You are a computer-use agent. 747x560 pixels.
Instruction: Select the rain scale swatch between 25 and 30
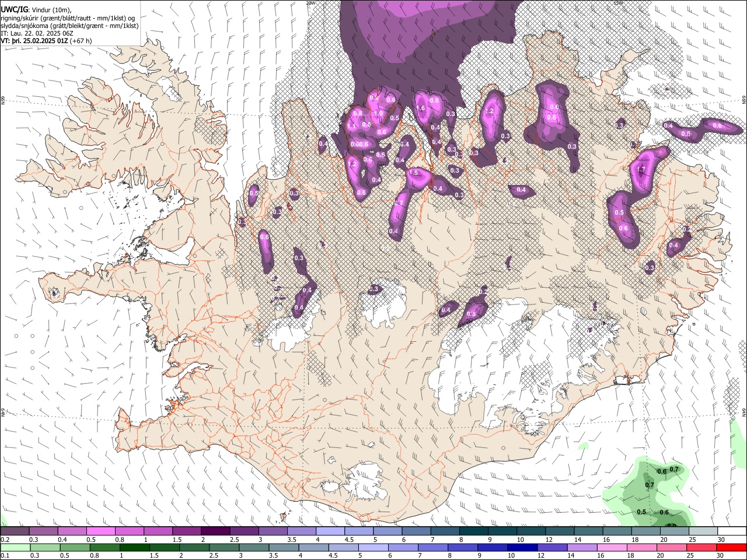coord(701,548)
